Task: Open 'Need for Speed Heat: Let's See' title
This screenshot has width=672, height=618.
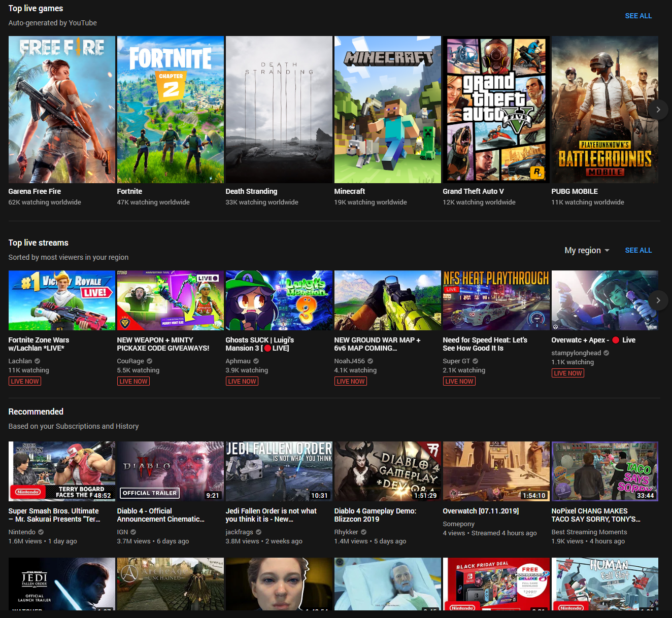Action: coord(485,344)
